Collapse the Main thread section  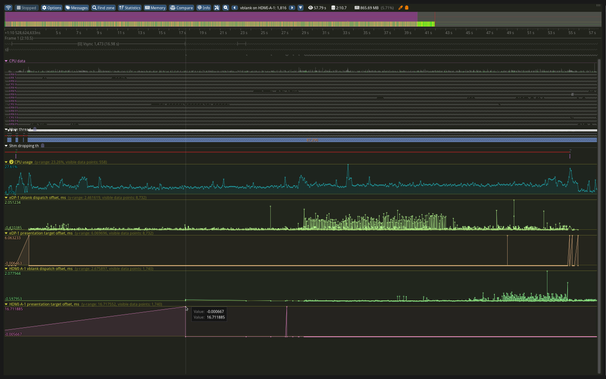pyautogui.click(x=6, y=130)
